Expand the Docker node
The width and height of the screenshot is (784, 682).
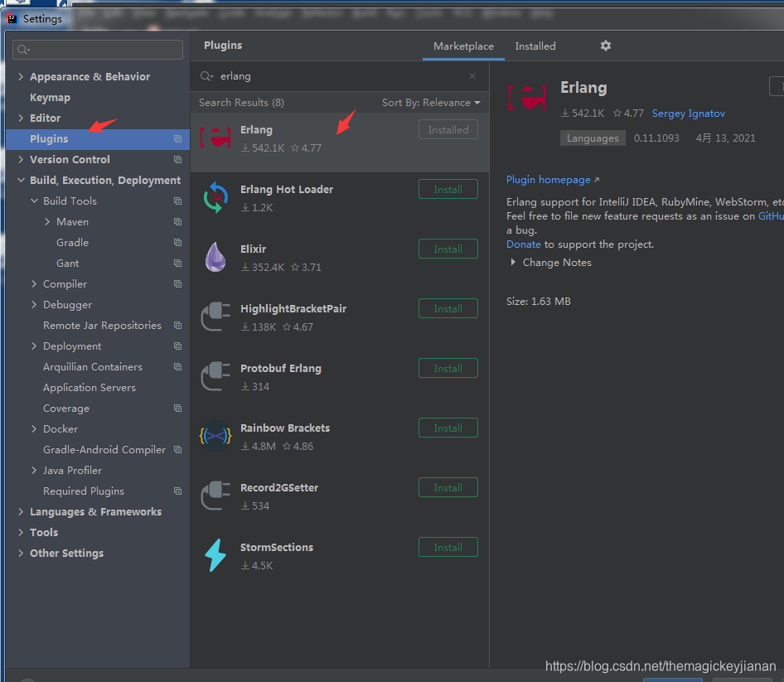(34, 429)
